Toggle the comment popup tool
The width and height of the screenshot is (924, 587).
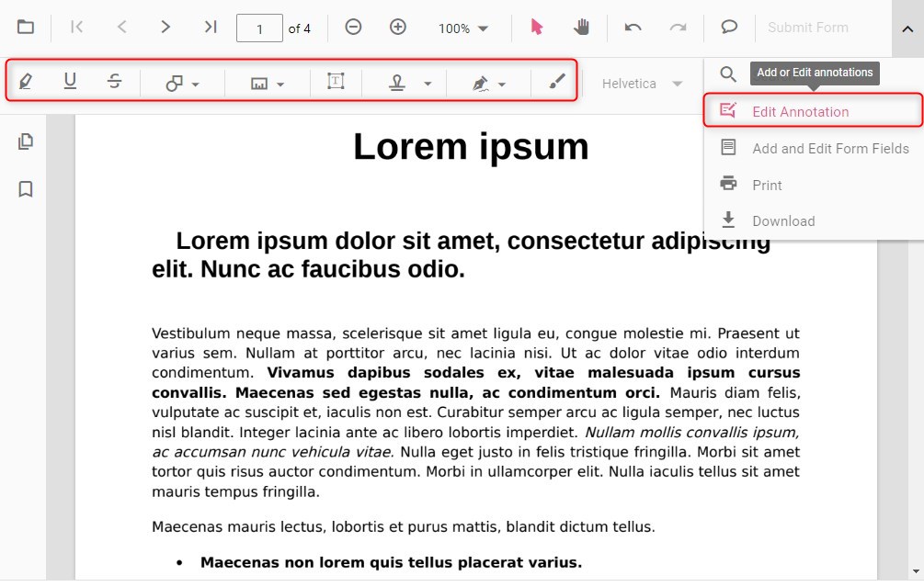point(729,28)
